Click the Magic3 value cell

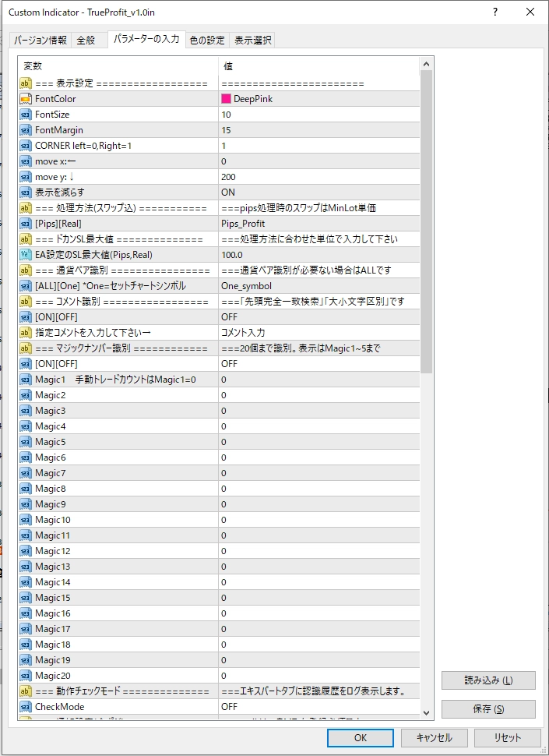(318, 411)
